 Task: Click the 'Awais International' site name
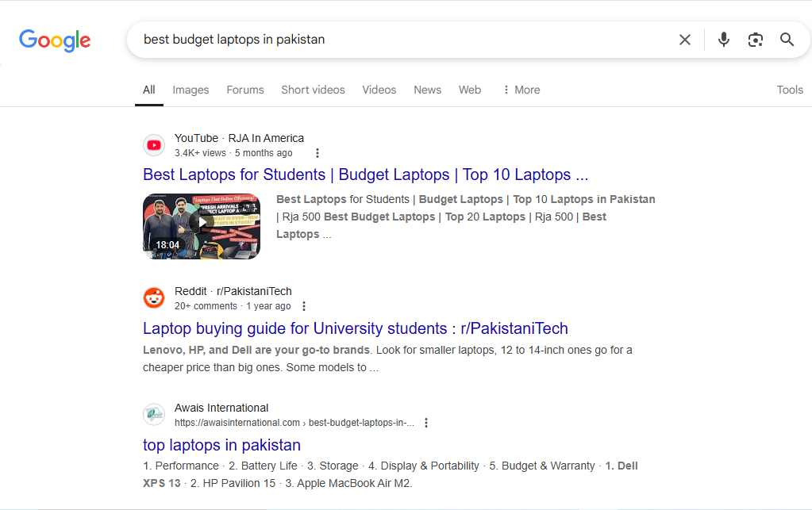(x=221, y=408)
